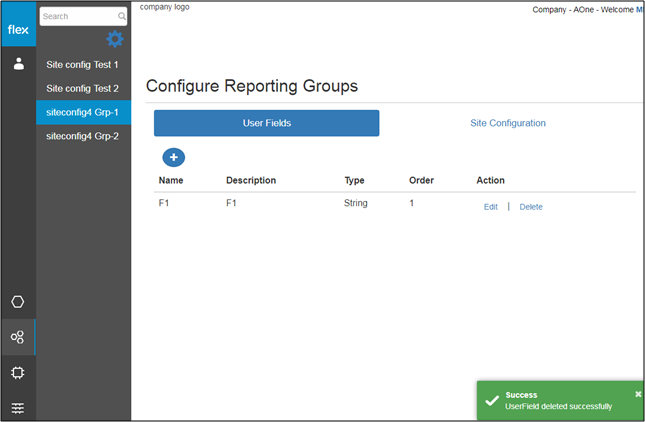
Task: Click the success checkmark icon
Action: (x=492, y=400)
